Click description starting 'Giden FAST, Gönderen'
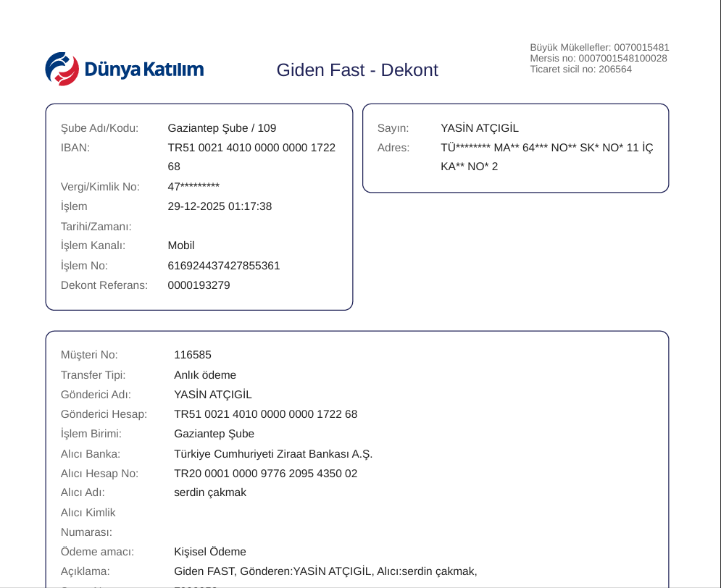 (x=325, y=571)
